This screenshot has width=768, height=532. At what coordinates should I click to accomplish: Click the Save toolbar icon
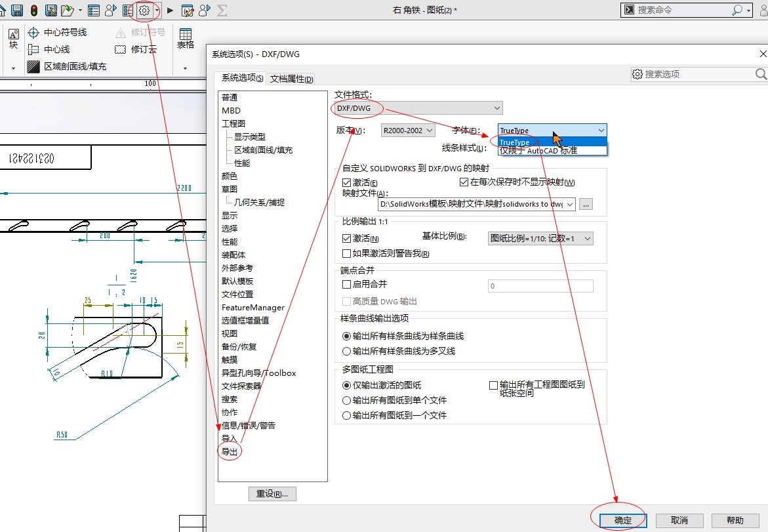tap(16, 10)
